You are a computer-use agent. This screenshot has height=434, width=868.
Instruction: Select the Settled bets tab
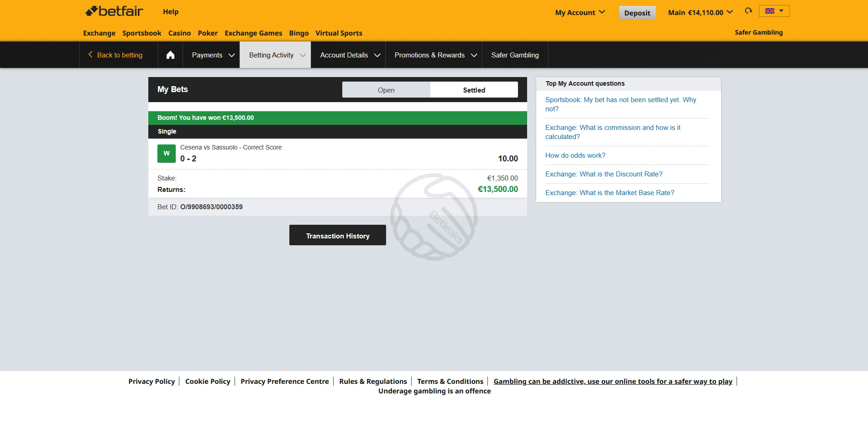click(474, 90)
